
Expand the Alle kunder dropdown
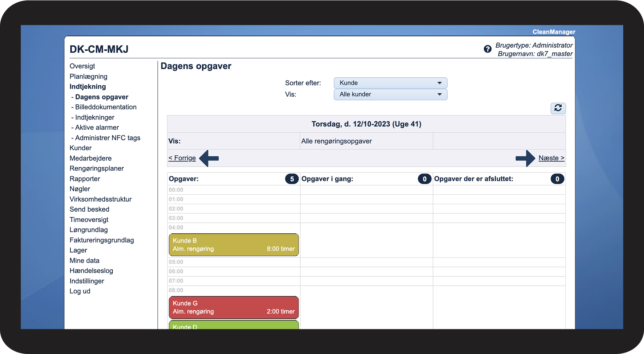(390, 94)
